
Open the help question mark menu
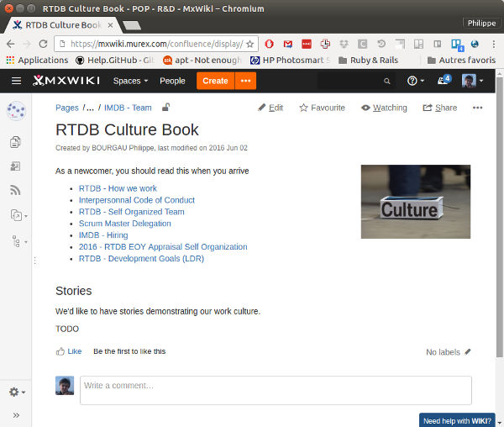415,81
